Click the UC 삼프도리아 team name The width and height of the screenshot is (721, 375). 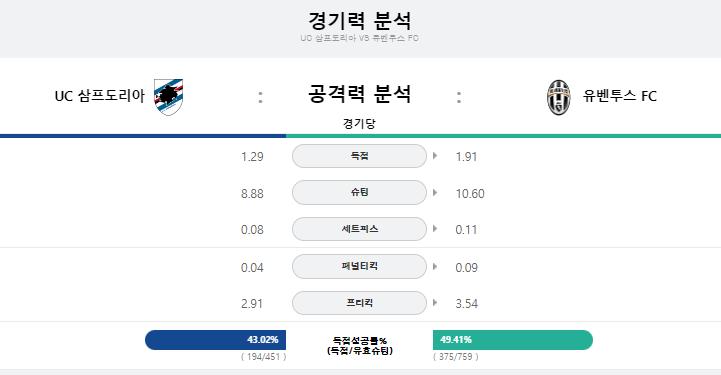100,96
